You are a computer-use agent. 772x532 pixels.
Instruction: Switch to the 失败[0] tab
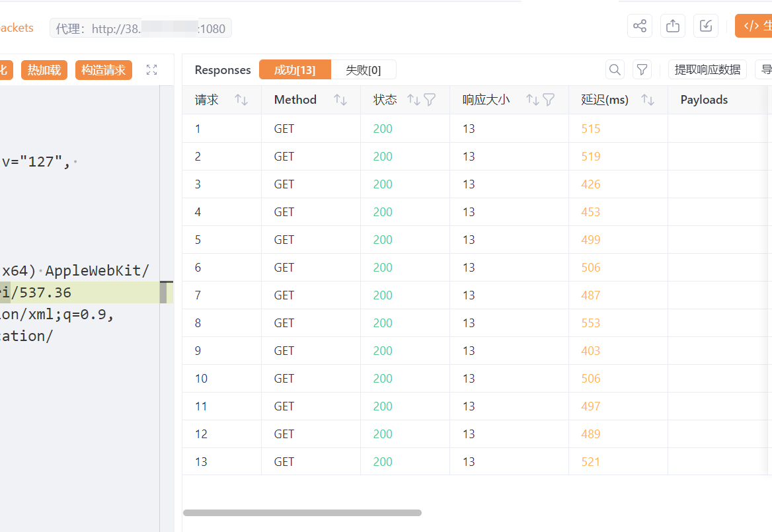363,70
